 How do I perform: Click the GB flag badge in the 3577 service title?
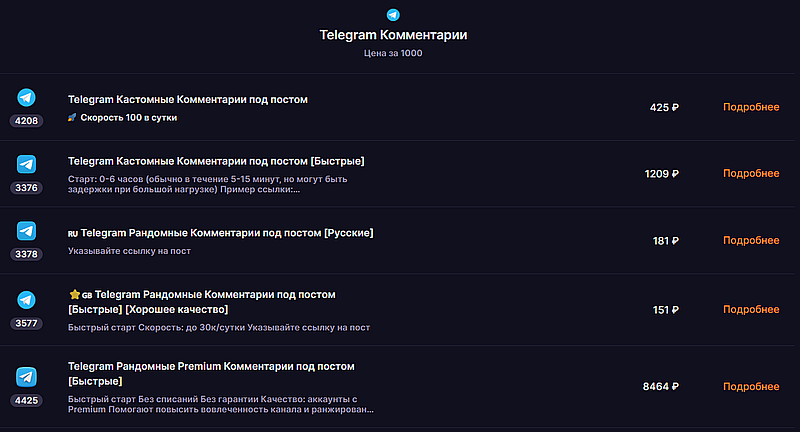point(87,295)
